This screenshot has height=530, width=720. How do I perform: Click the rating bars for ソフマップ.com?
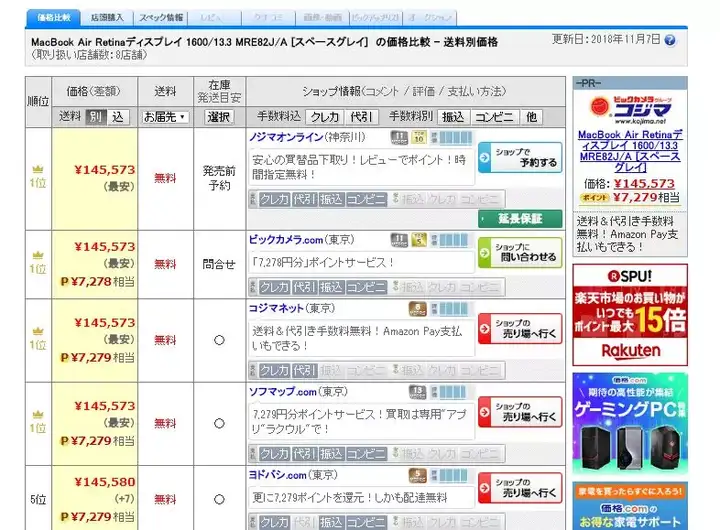click(453, 392)
